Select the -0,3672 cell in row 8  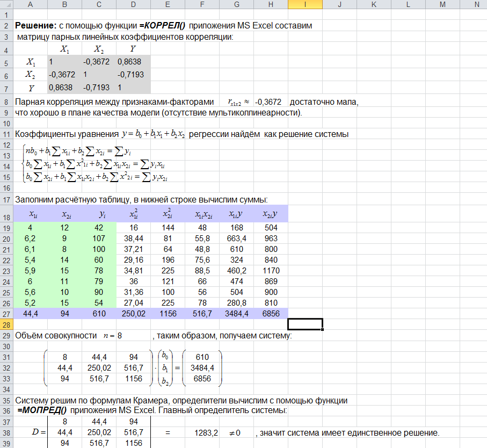tap(268, 102)
